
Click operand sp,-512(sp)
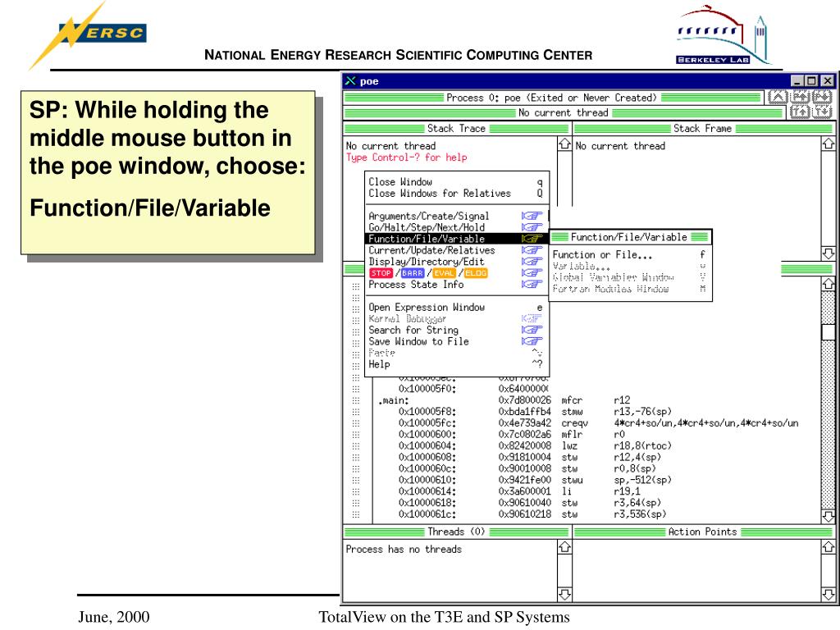642,480
